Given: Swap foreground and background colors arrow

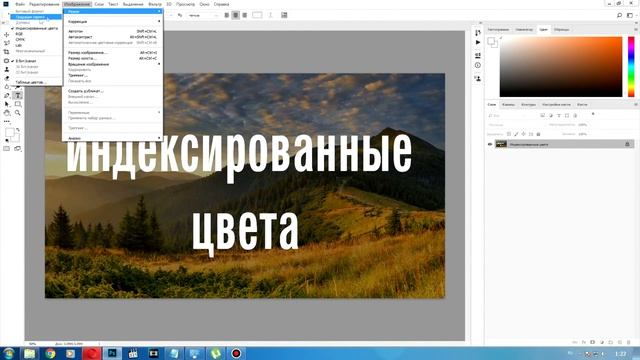Looking at the screenshot, I should 18,130.
